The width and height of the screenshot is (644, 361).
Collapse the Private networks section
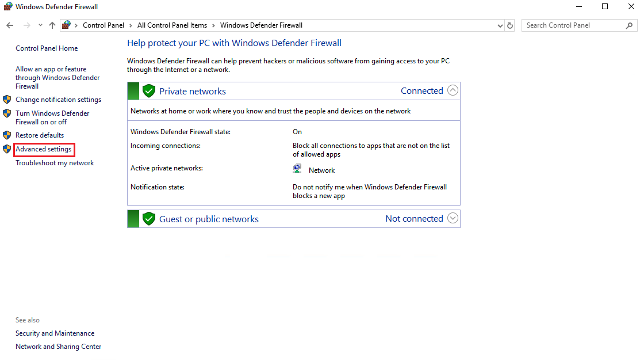point(453,90)
